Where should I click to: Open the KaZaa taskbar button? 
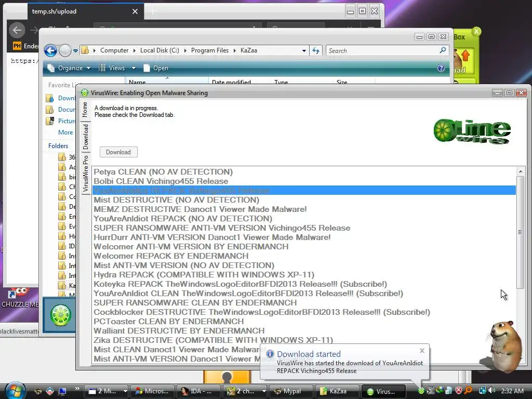click(336, 391)
